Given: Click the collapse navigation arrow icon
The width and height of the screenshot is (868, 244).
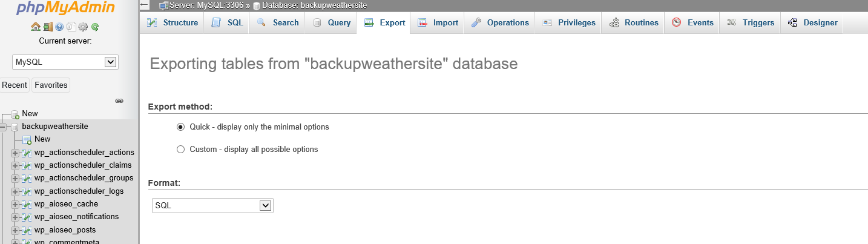Looking at the screenshot, I should pyautogui.click(x=144, y=5).
